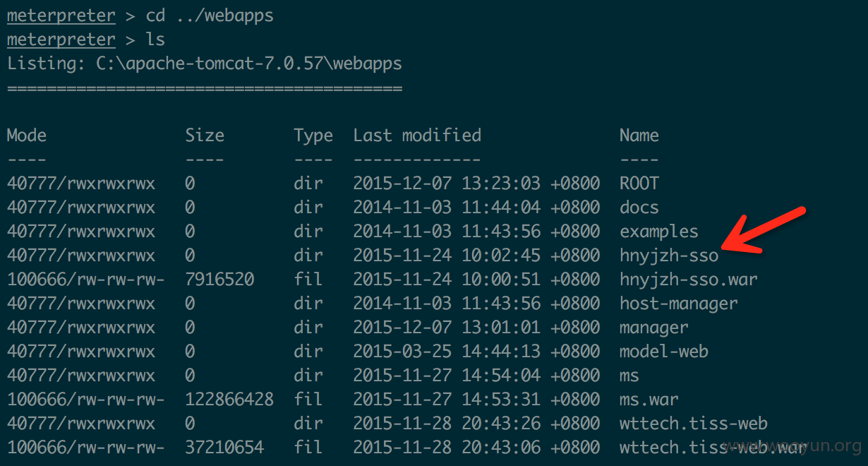Select the ROOT directory name
Image resolution: width=868 pixels, height=466 pixels.
tap(639, 184)
